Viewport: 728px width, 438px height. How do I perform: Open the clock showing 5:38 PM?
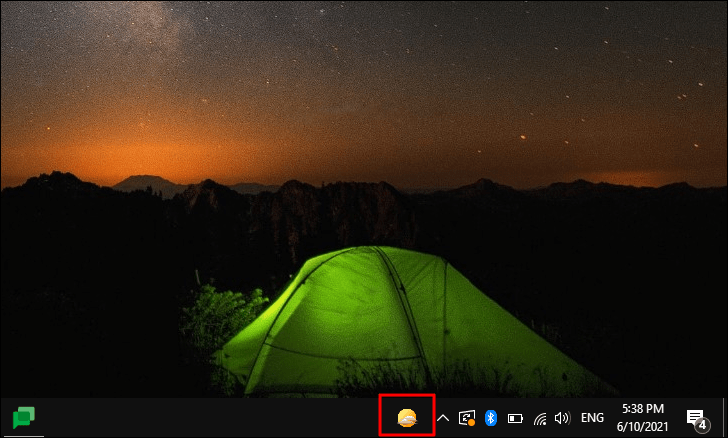coord(643,418)
